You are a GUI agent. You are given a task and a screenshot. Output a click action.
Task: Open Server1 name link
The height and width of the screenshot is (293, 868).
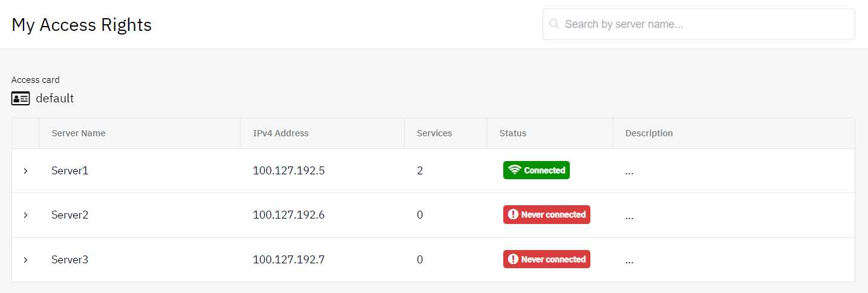coord(70,171)
